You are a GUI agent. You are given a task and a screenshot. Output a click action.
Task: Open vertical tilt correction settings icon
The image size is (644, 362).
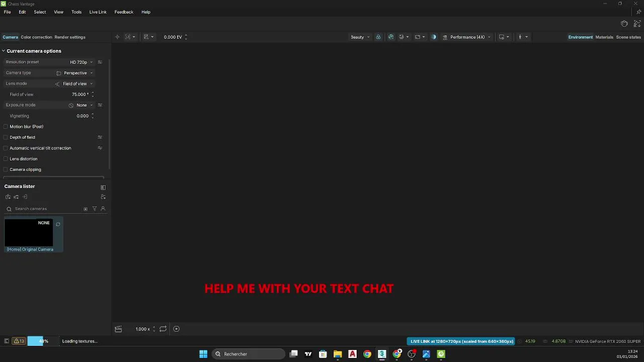point(100,148)
